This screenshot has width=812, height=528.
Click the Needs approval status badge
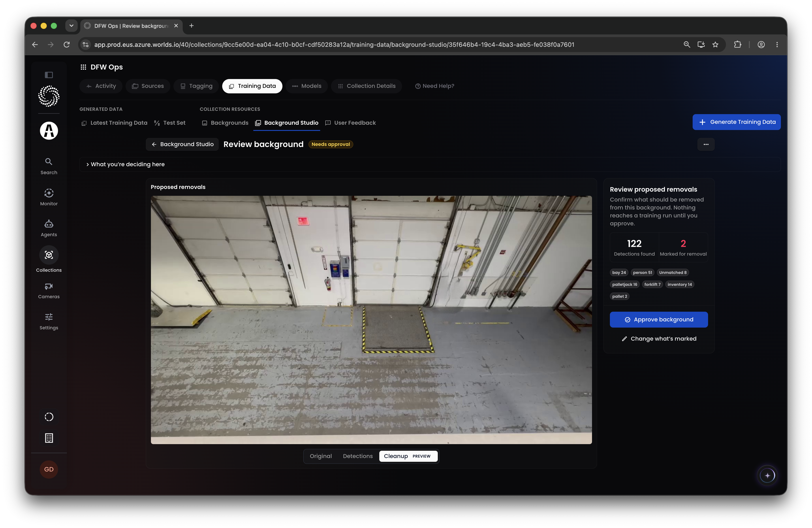331,144
